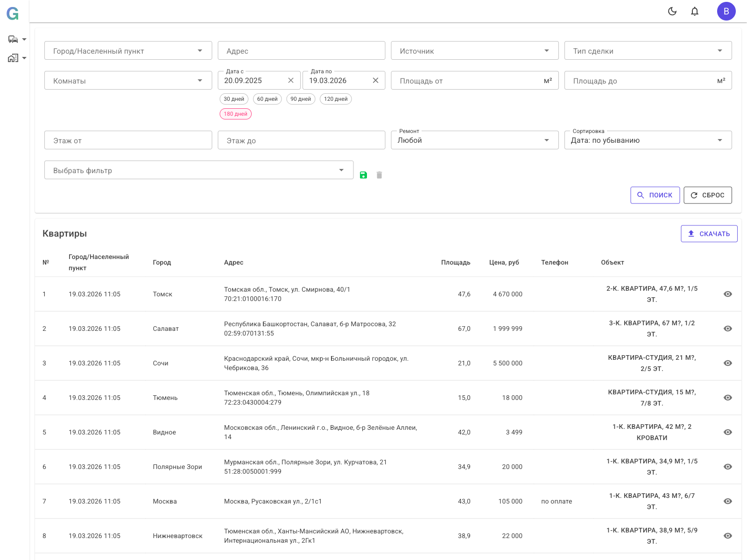Click the СКАЧАТЬ download button
This screenshot has width=747, height=560.
click(x=709, y=234)
